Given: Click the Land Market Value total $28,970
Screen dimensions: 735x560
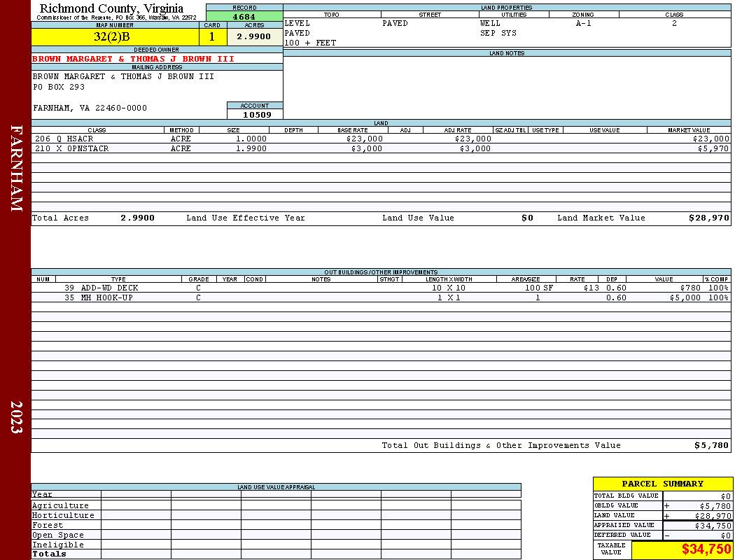Looking at the screenshot, I should [709, 218].
